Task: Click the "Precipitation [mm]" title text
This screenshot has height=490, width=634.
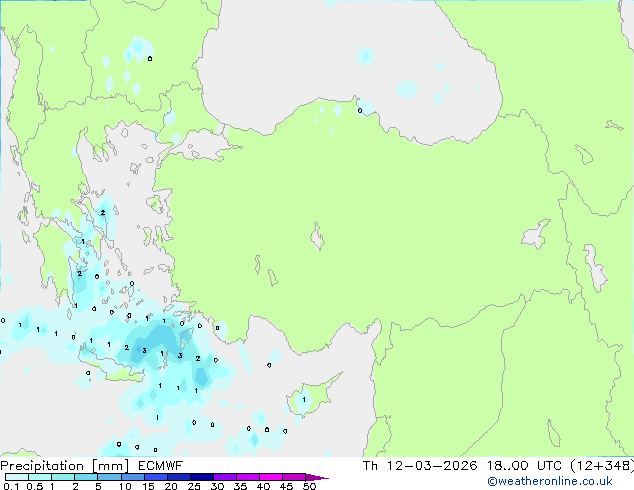Action: click(65, 466)
